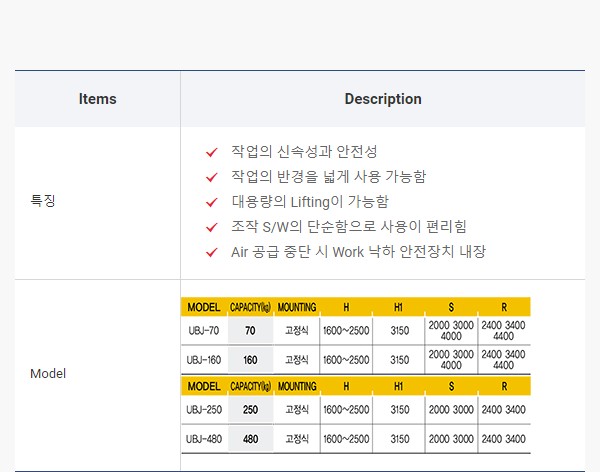Click the checkmark beside "조작 S/W의 단순함으로" line
The image size is (600, 472).
[x=211, y=227]
